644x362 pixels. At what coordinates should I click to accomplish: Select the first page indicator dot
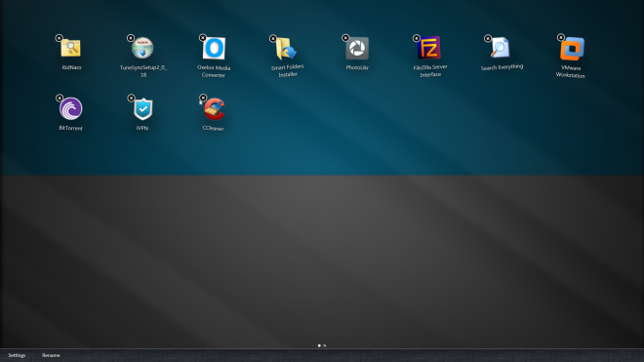point(319,345)
